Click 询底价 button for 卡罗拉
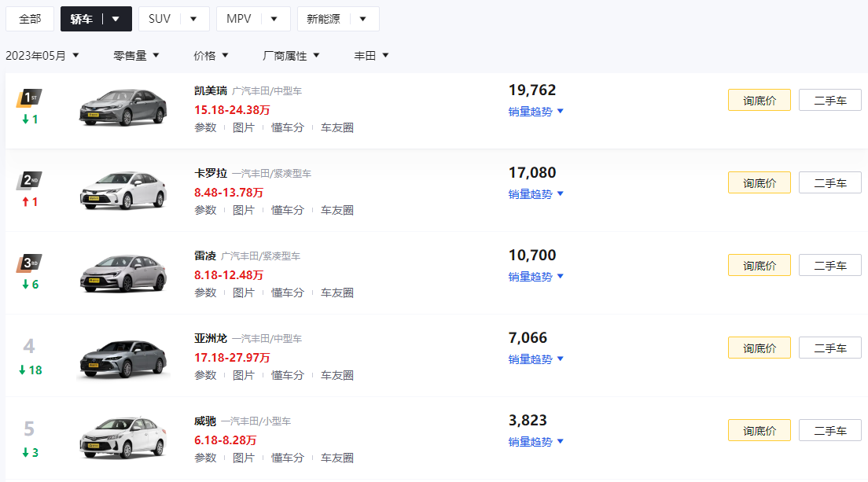 pyautogui.click(x=759, y=182)
